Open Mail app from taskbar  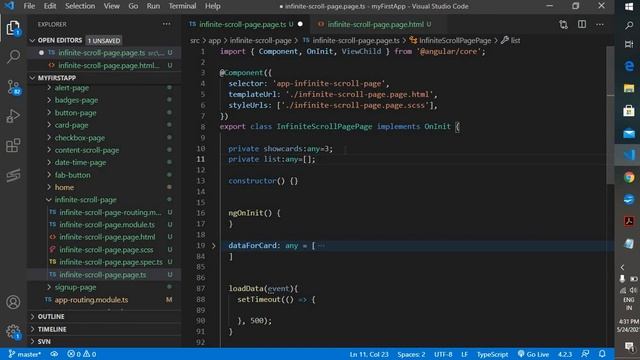click(629, 133)
